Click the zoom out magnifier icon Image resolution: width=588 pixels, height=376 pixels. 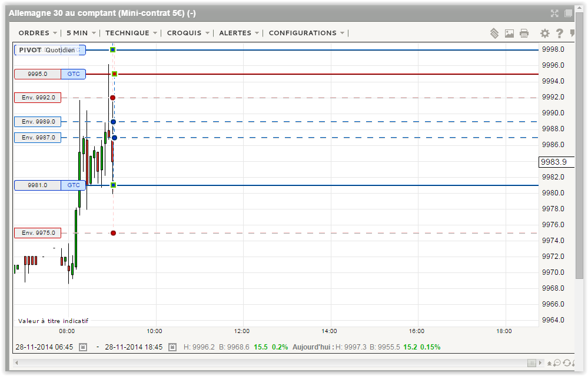click(x=557, y=362)
